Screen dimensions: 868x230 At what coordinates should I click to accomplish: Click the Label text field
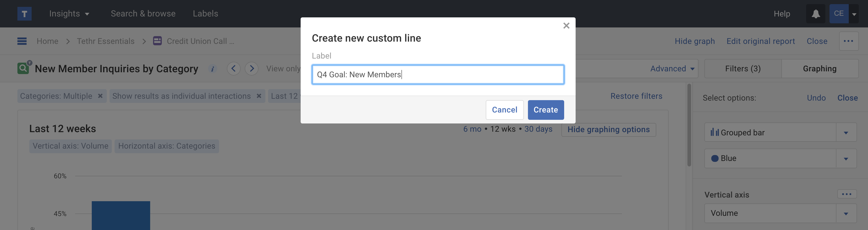438,75
